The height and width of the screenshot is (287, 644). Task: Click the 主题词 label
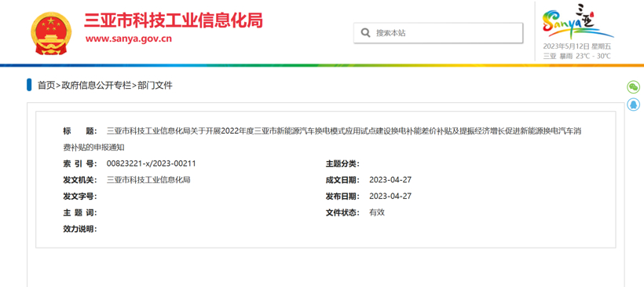coord(80,212)
